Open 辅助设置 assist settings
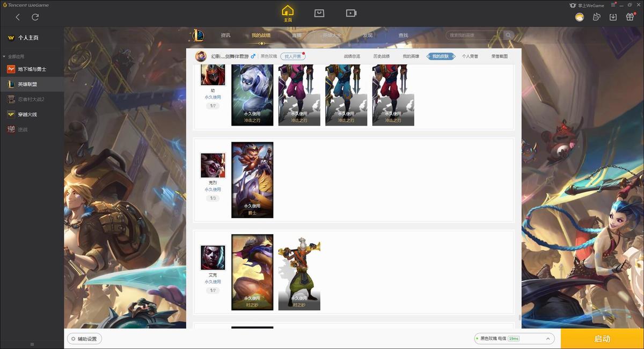Image resolution: width=644 pixels, height=349 pixels. point(85,339)
